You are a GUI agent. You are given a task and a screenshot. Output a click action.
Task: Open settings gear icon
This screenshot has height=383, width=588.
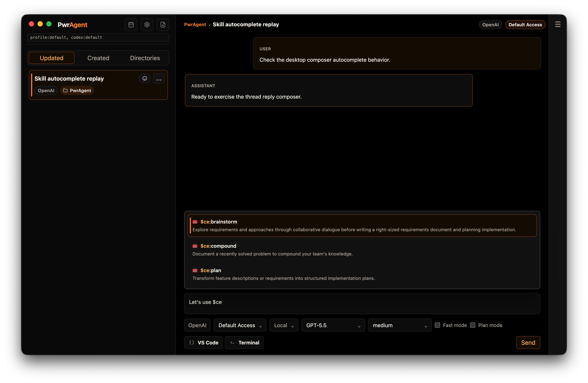coord(147,25)
